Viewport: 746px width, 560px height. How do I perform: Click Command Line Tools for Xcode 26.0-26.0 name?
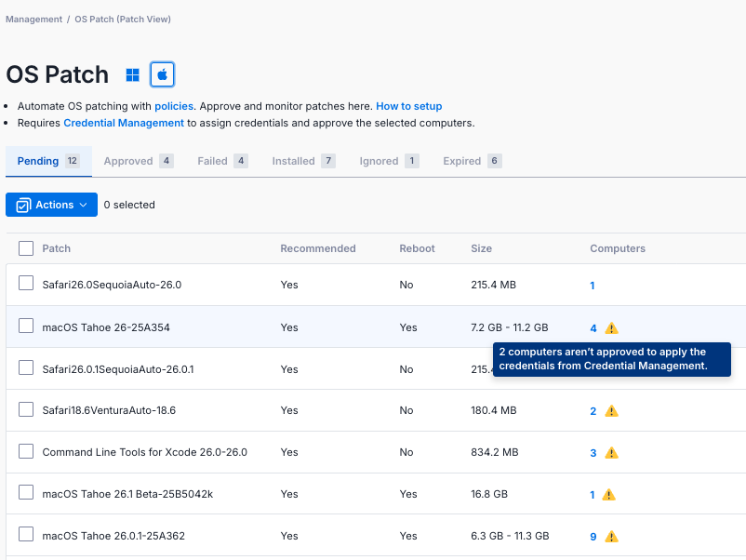(144, 452)
